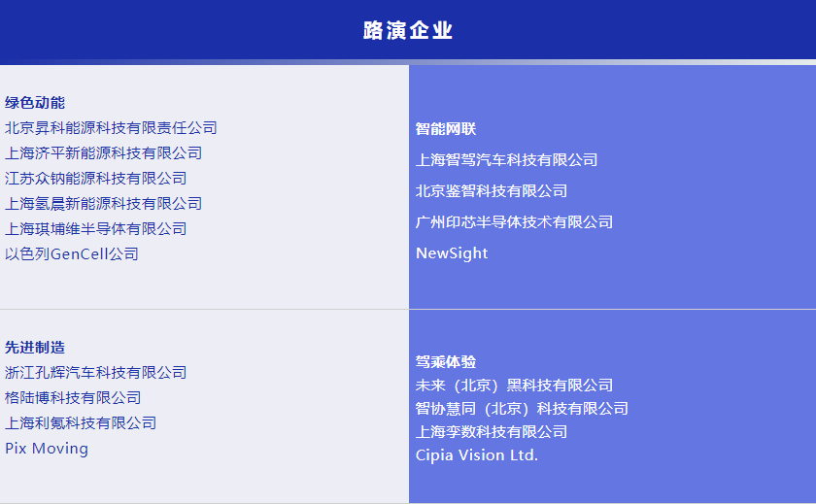This screenshot has width=816, height=504.
Task: Click 格陆博科技有限公司
Action: (73, 398)
